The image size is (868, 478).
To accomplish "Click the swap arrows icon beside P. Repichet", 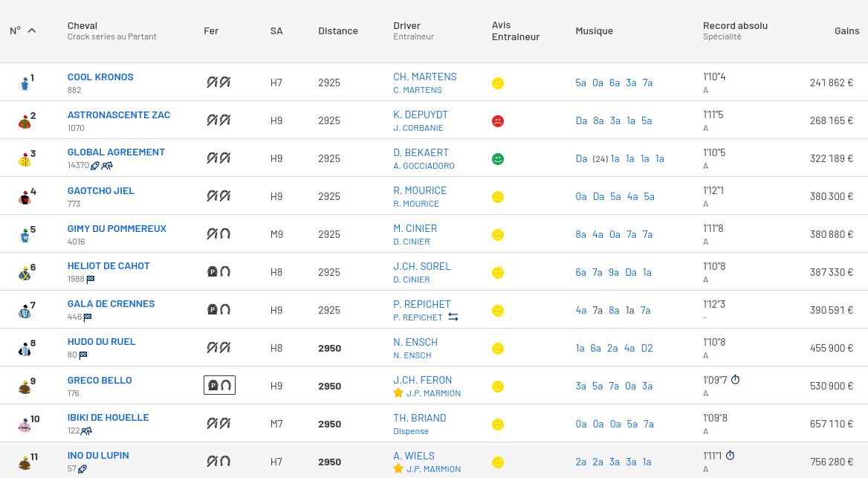I will [453, 317].
